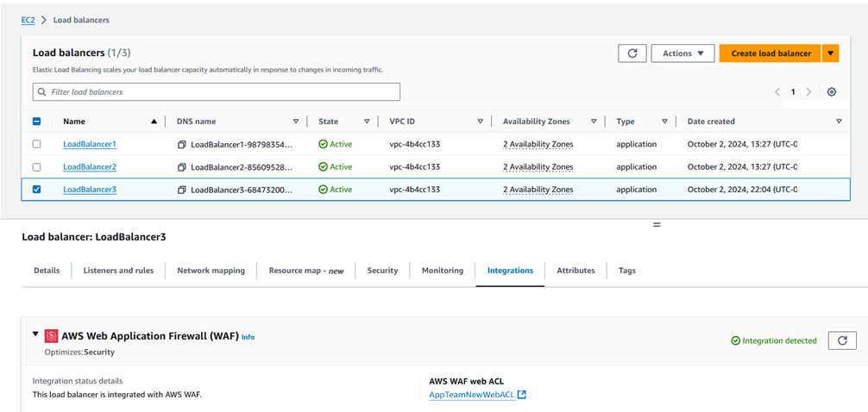Switch to the Details tab
868x412 pixels.
point(47,271)
